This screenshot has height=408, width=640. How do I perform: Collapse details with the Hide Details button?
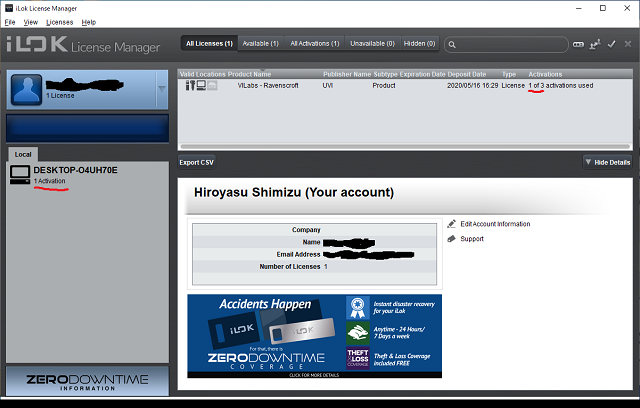pyautogui.click(x=607, y=162)
